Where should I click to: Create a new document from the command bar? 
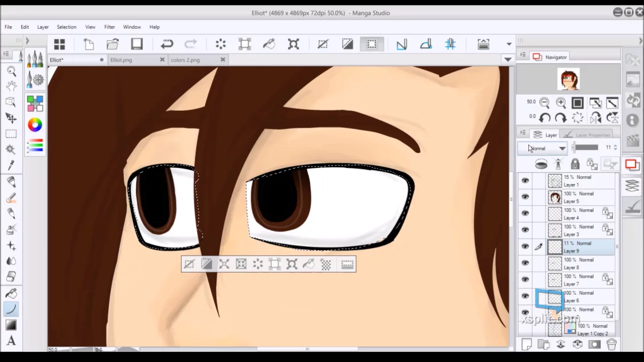(89, 44)
